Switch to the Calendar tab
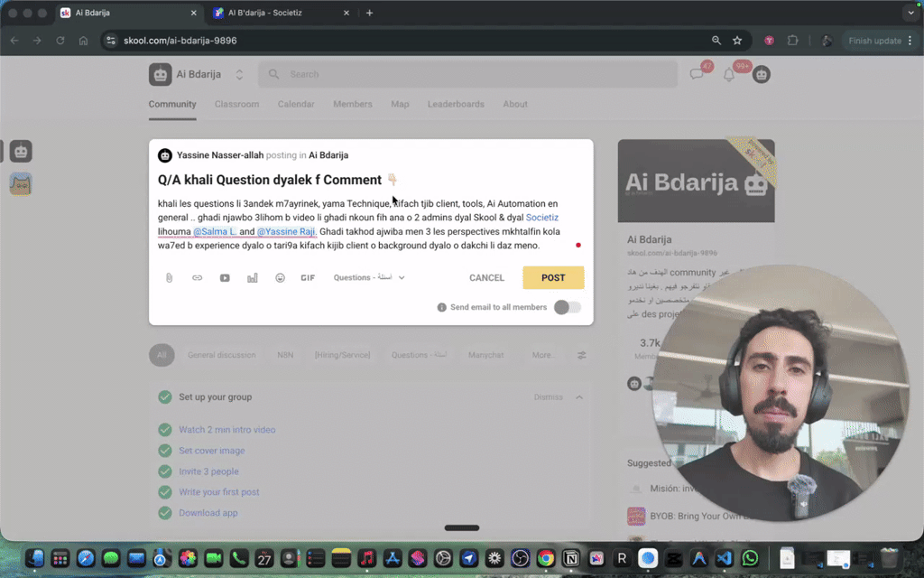Image resolution: width=924 pixels, height=578 pixels. tap(296, 104)
